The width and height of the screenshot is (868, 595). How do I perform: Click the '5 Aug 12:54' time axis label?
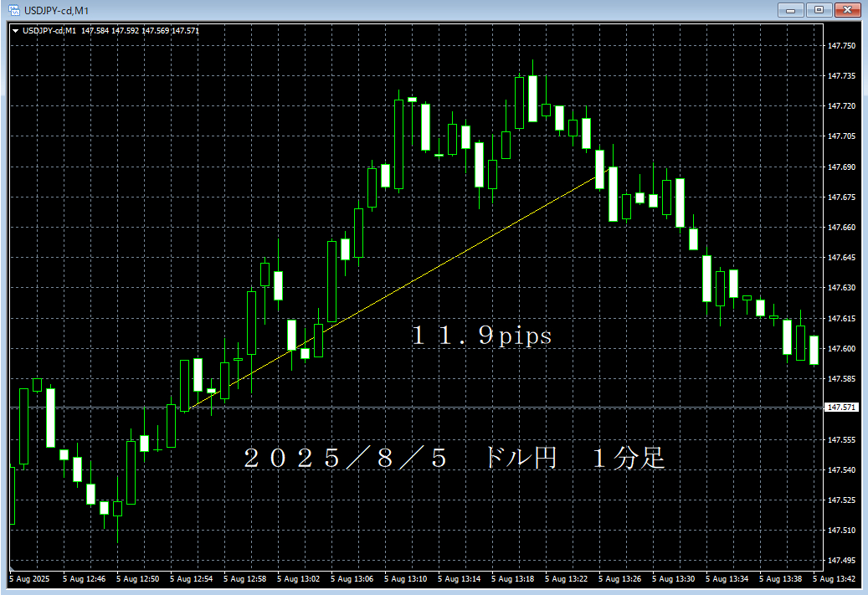(191, 579)
